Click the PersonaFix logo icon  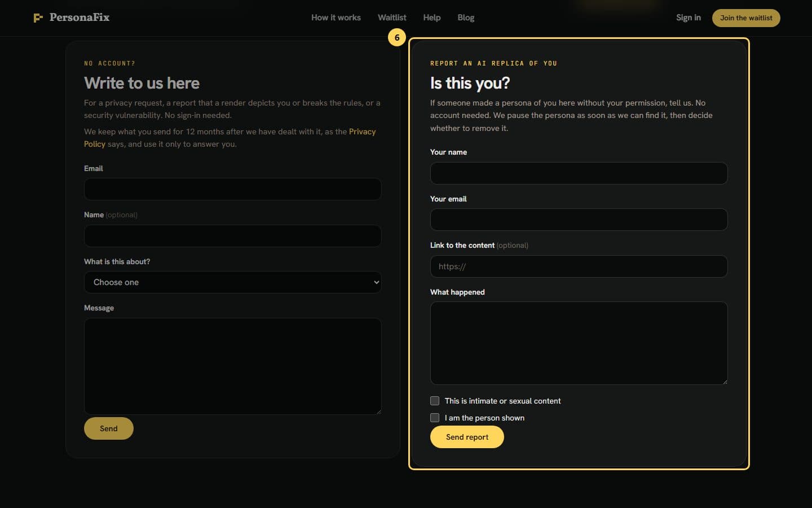(x=38, y=18)
